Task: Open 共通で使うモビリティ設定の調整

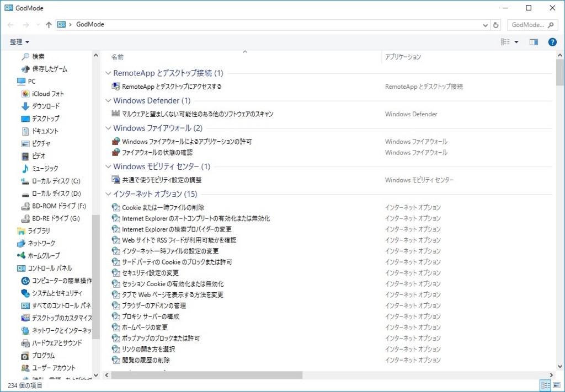Action: (162, 180)
